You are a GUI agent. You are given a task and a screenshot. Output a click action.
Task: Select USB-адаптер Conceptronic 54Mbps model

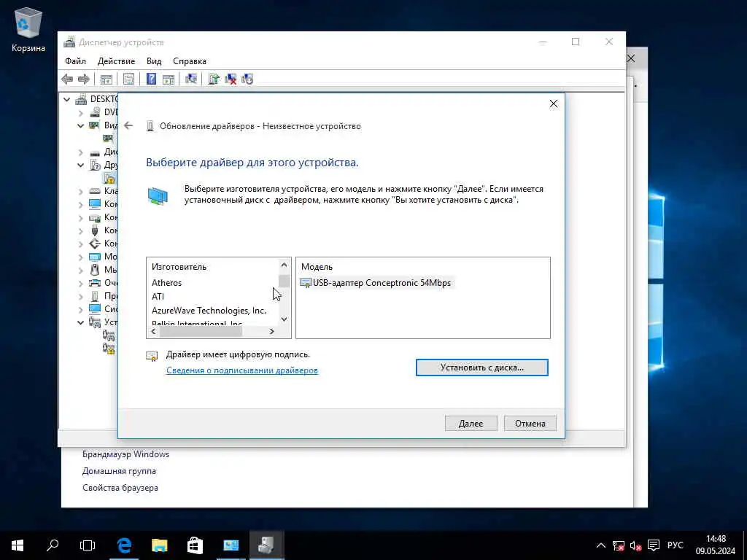[x=376, y=283]
